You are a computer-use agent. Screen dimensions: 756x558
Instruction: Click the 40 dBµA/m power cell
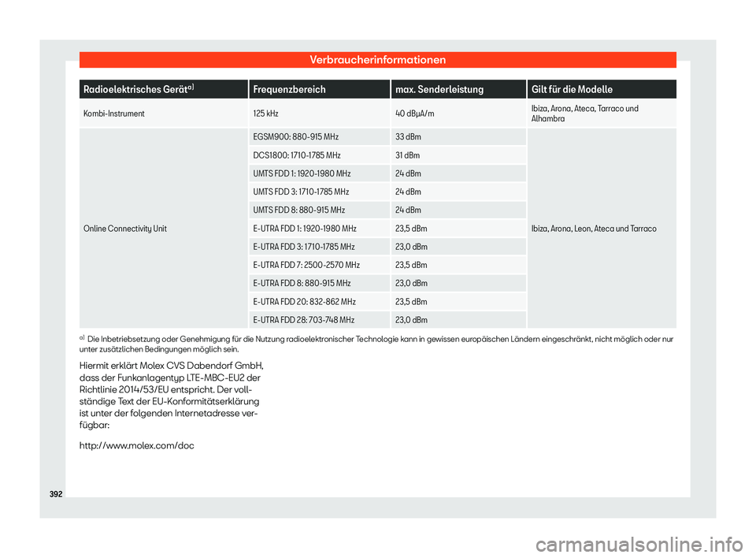[x=458, y=113]
